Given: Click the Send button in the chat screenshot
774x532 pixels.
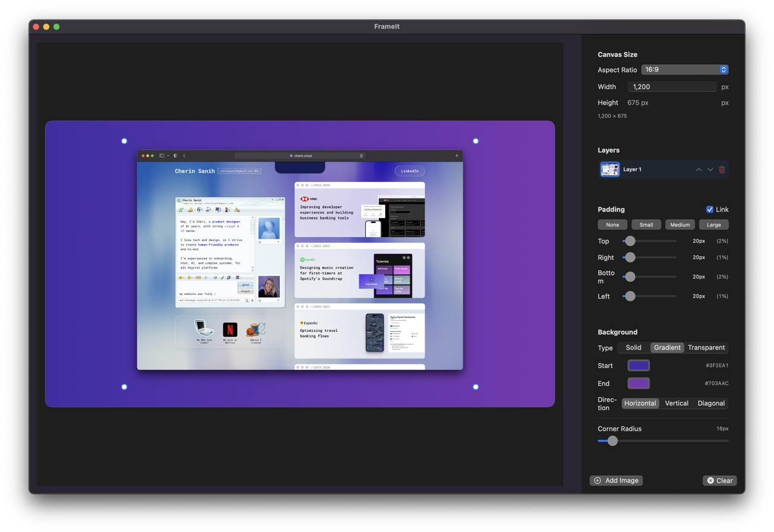Looking at the screenshot, I should [246, 285].
